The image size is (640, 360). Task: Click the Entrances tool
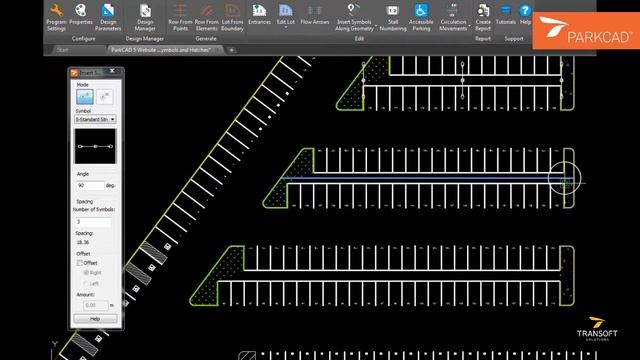[260, 14]
